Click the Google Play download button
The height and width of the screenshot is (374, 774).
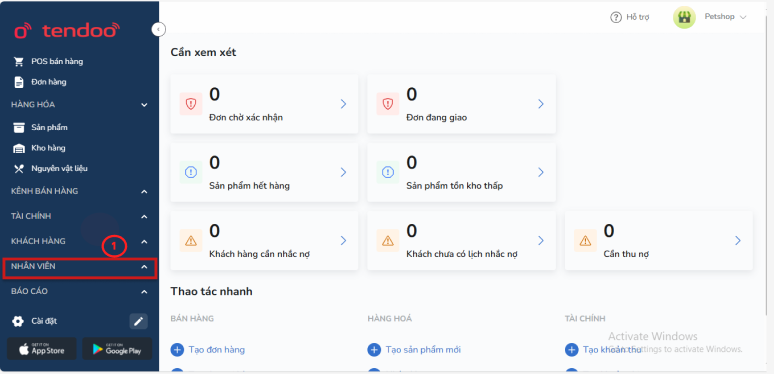[x=117, y=349]
